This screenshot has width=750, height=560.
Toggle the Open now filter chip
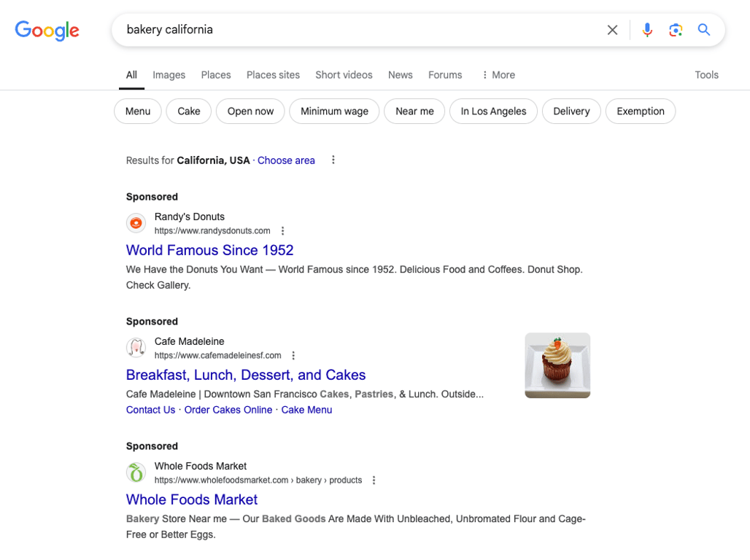[250, 111]
